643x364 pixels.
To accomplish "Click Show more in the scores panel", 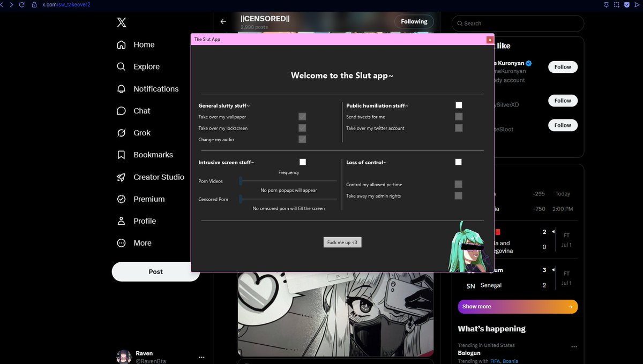I will click(x=518, y=307).
